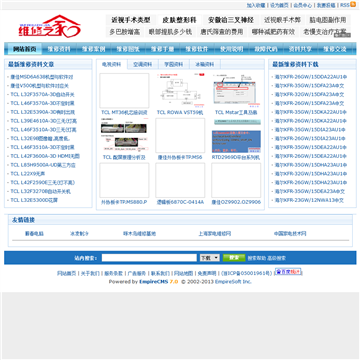Viewport: 360px width, 360px height.
Task: Open the TCL L46F3570A-3D article
Action: (42, 103)
